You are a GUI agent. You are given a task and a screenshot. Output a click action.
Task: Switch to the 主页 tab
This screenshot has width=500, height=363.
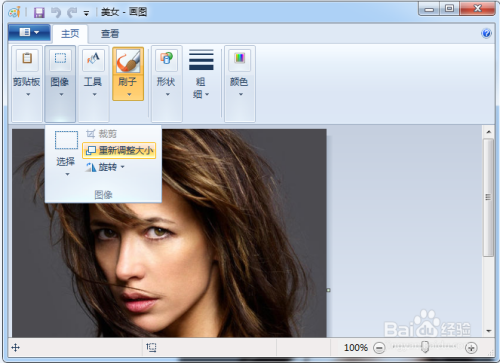[x=70, y=33]
